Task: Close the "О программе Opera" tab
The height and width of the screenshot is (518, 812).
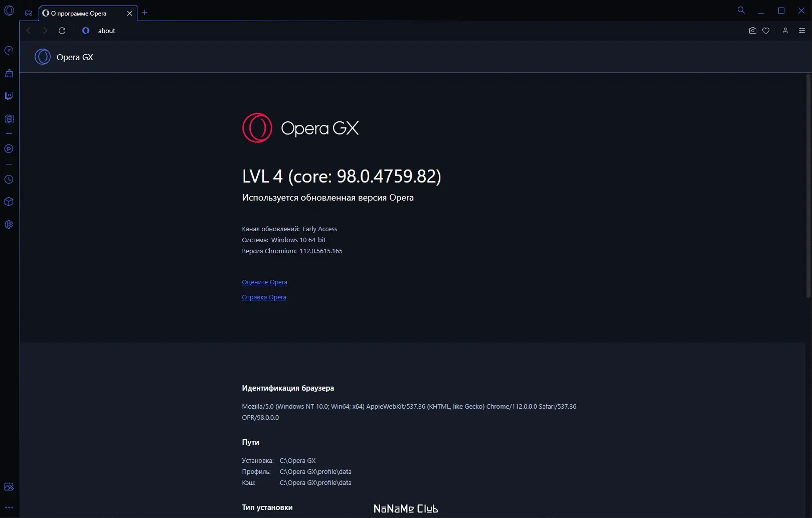Action: (x=129, y=14)
